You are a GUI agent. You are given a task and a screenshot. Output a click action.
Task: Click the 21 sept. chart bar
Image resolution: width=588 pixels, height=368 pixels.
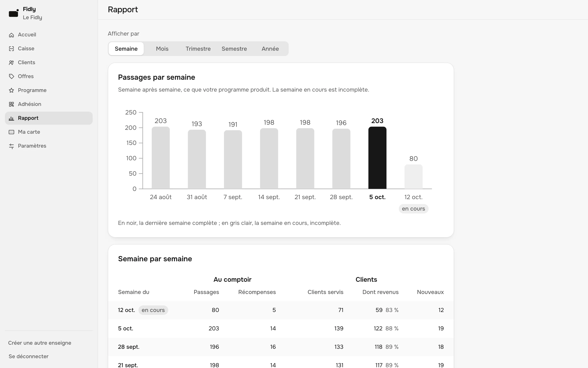(305, 158)
